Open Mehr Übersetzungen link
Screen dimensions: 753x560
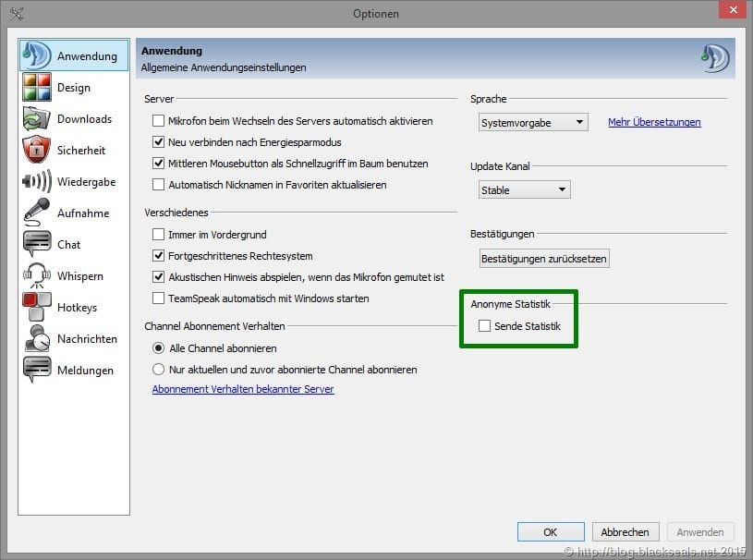pyautogui.click(x=654, y=122)
